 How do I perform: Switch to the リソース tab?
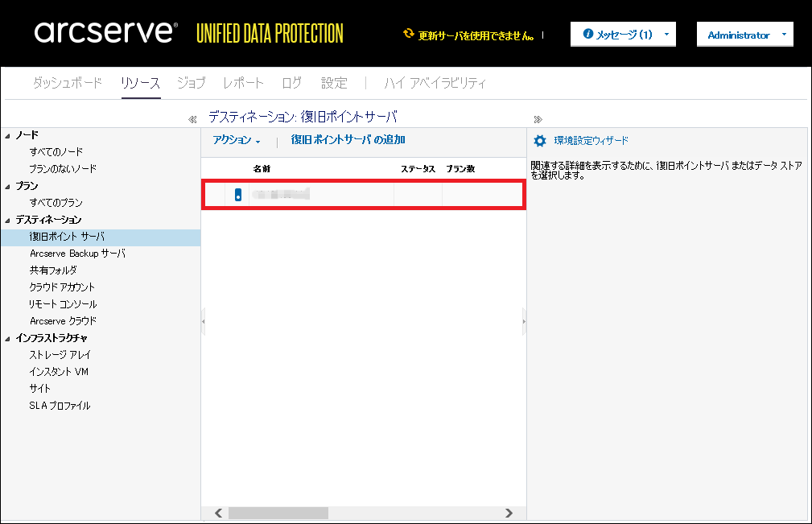pos(141,83)
